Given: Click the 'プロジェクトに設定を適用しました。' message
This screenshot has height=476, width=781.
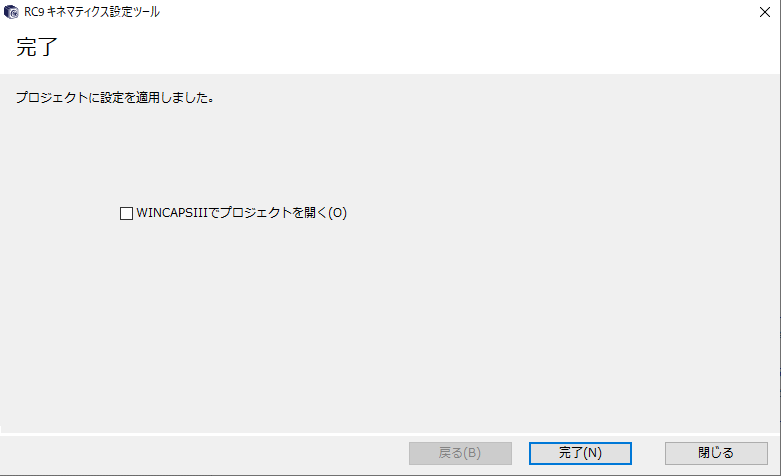Looking at the screenshot, I should point(115,98).
